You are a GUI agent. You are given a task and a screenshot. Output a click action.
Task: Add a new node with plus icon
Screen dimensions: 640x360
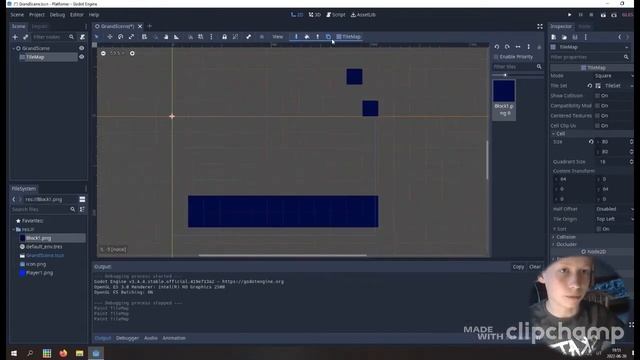[15, 37]
